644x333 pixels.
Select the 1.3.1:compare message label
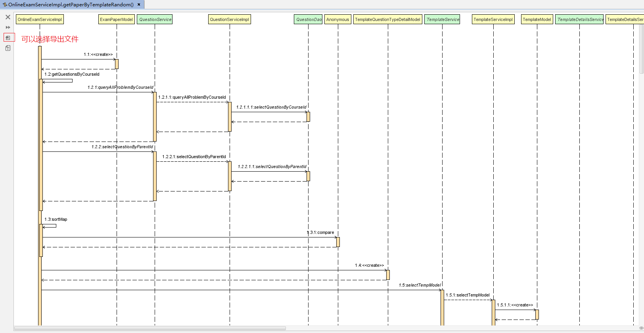(x=320, y=232)
